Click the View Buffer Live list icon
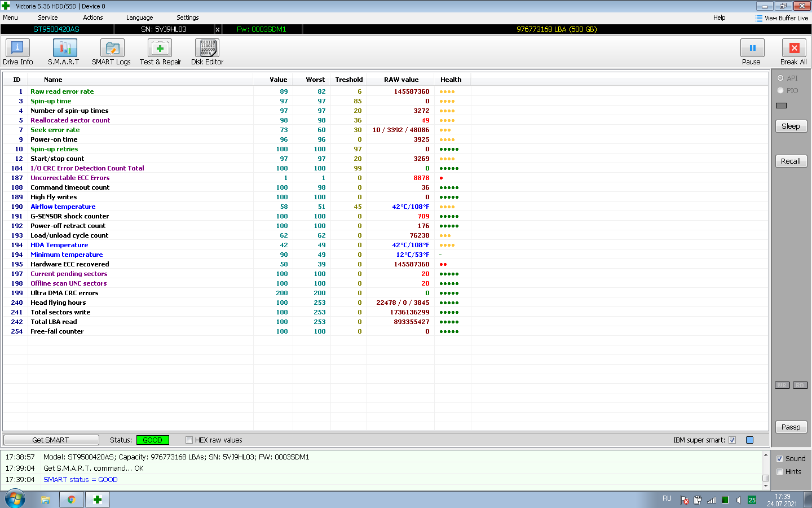 tap(759, 19)
